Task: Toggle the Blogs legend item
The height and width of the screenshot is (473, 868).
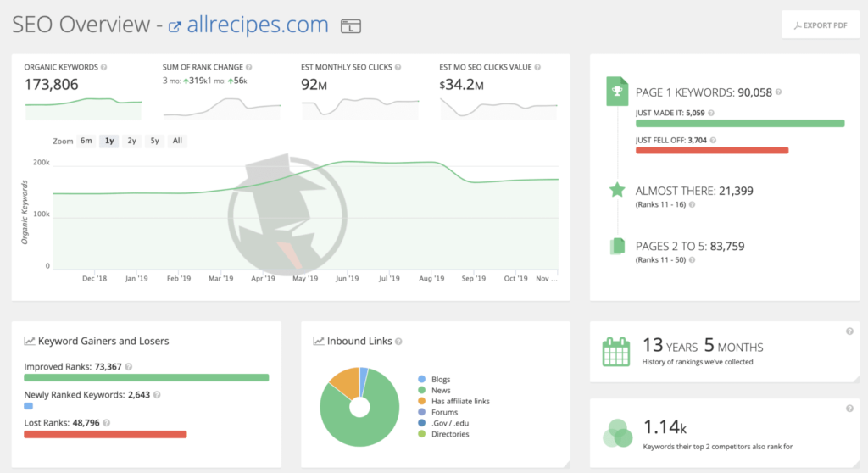Action: click(435, 380)
